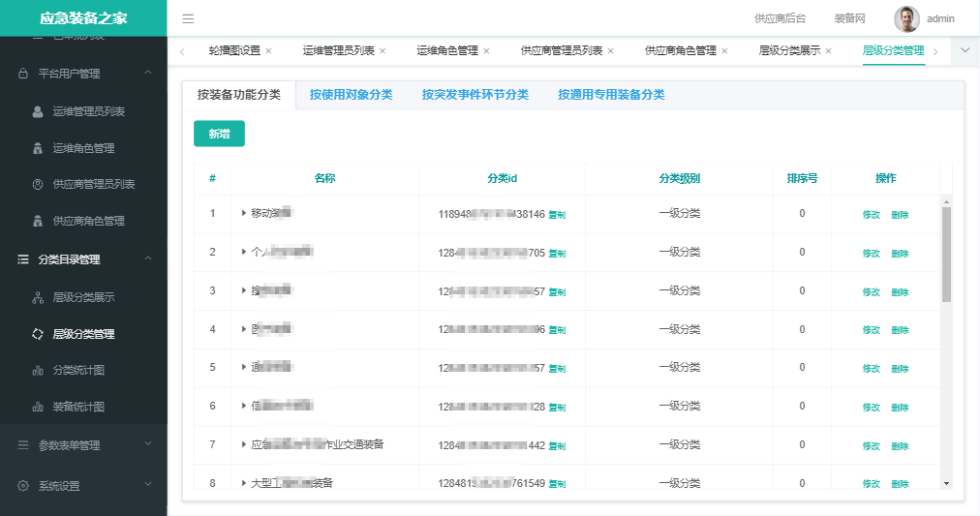The image size is (980, 516).
Task: Collapse the 分类目录管理 menu group
Action: point(148,258)
